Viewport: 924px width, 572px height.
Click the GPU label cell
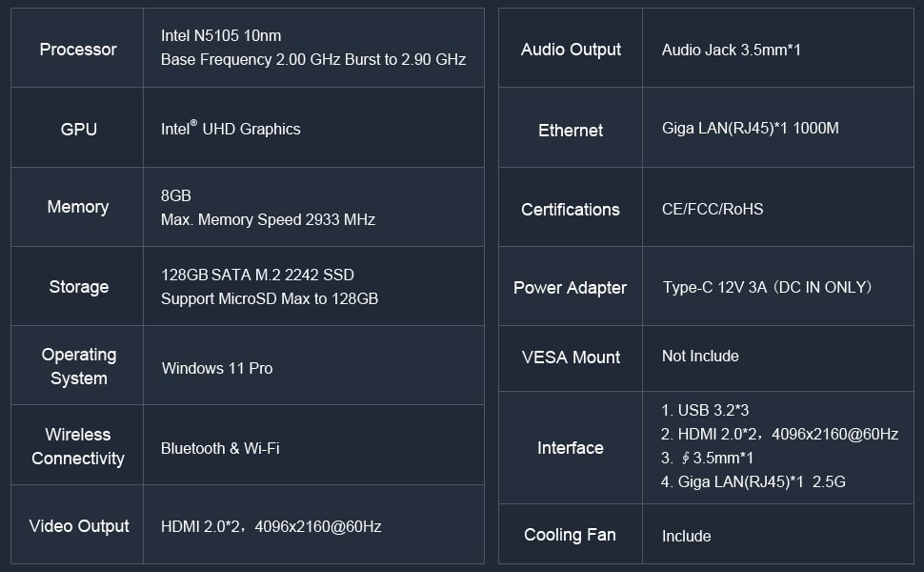pos(78,129)
